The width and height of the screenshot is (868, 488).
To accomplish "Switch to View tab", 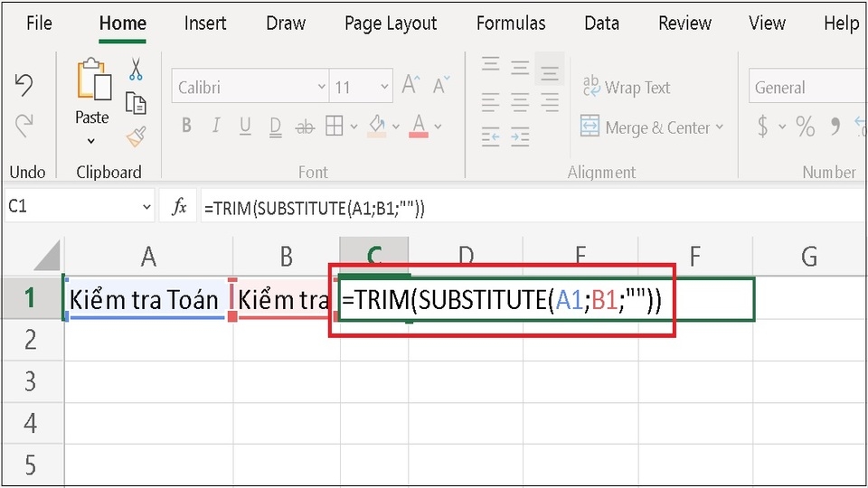I will [767, 23].
